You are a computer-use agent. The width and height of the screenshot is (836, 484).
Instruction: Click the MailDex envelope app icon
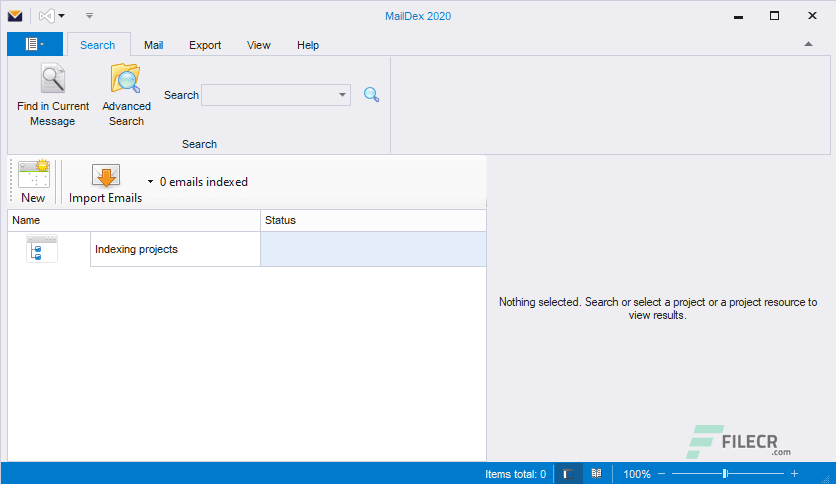tap(15, 16)
